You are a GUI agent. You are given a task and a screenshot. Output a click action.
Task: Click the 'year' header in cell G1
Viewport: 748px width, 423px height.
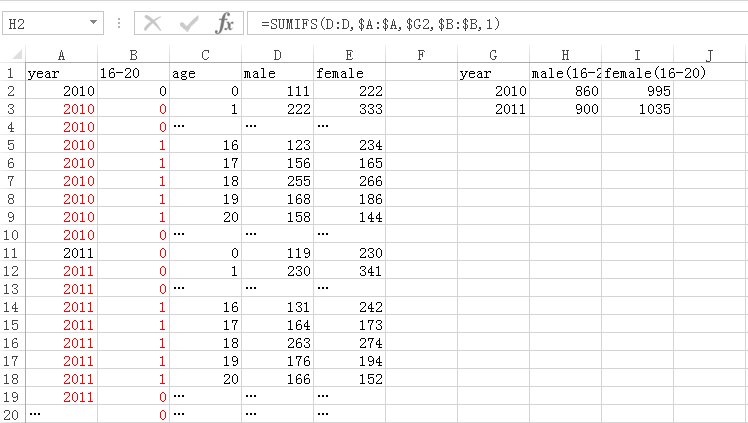click(x=494, y=73)
